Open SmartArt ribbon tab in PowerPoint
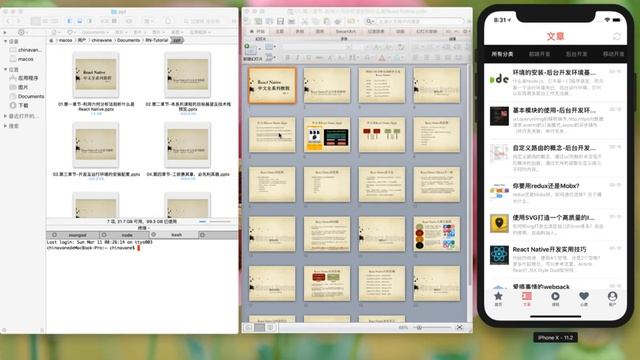The width and height of the screenshot is (640, 360). (x=345, y=31)
